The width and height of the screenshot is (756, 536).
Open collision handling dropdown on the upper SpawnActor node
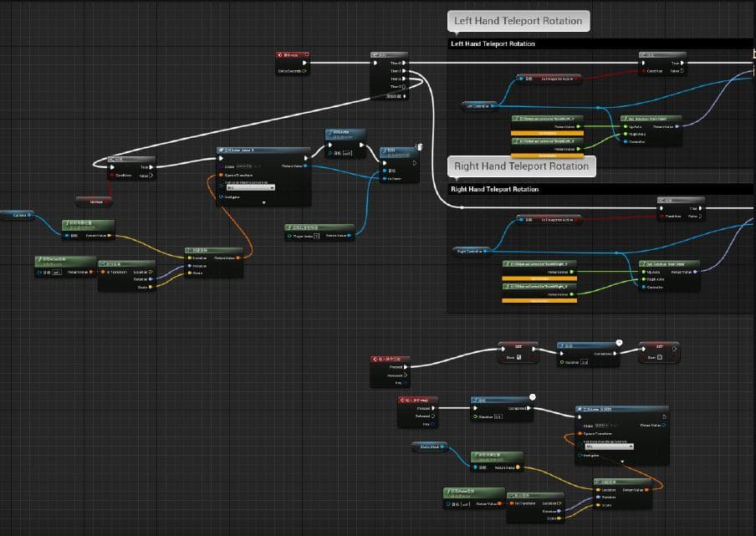[251, 187]
